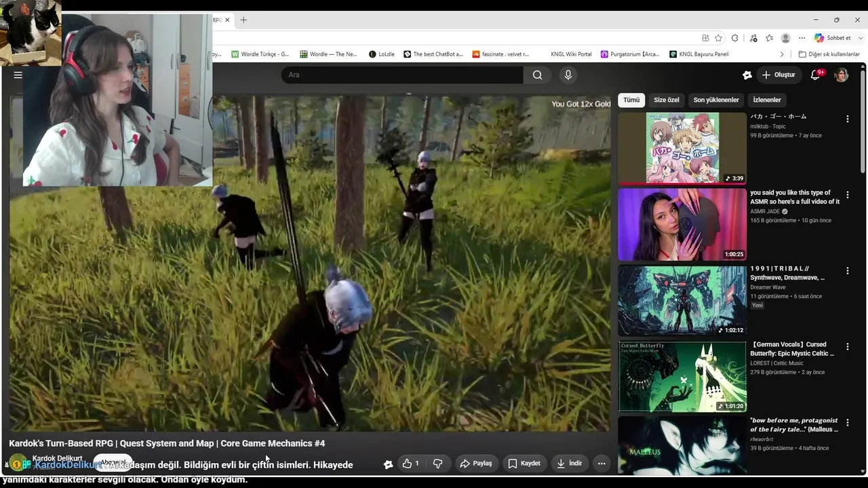The image size is (868, 488).
Task: Open the Cursed Butterfly video thumbnail
Action: pos(682,376)
